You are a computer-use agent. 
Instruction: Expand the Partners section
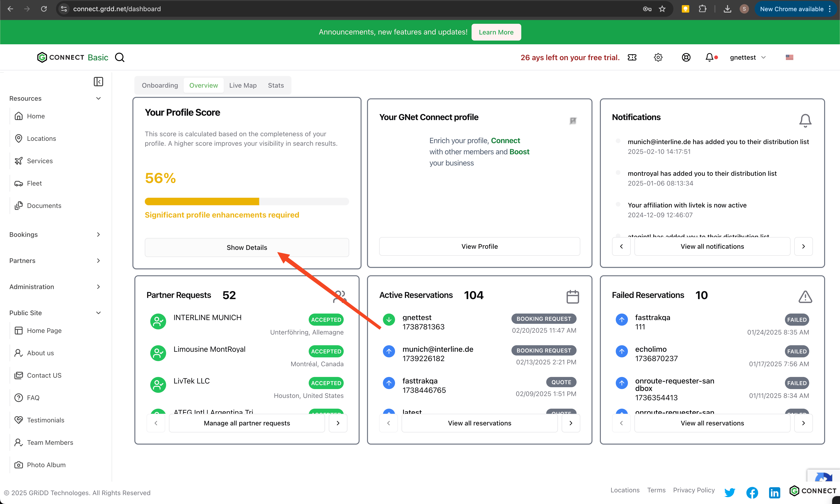click(55, 261)
